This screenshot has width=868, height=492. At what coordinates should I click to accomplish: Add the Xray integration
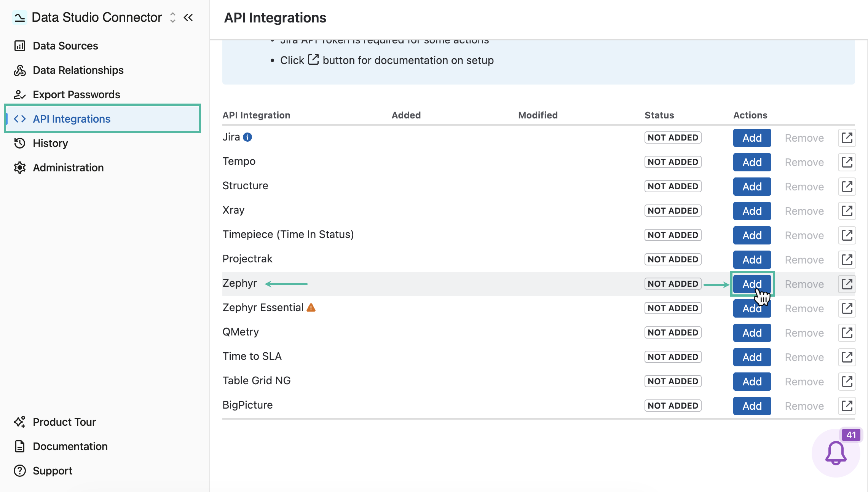[752, 211]
